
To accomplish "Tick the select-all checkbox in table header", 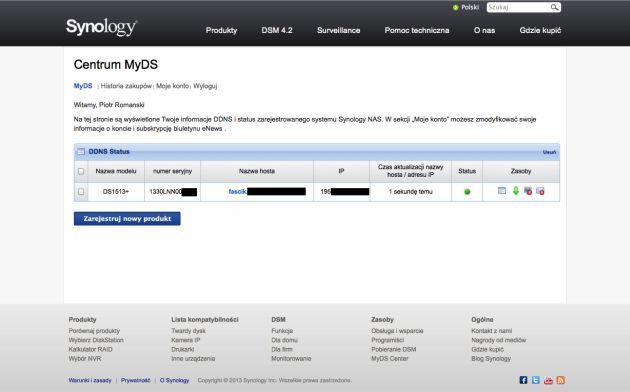I will click(x=81, y=172).
